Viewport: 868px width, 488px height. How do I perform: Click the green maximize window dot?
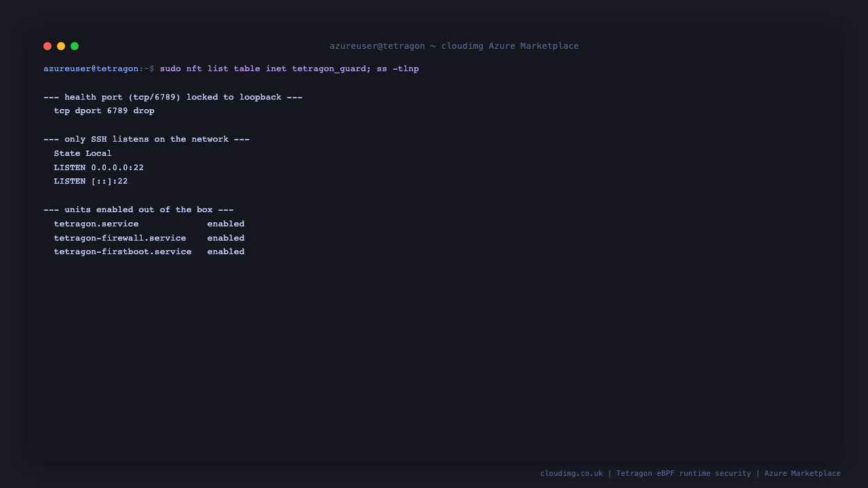75,46
